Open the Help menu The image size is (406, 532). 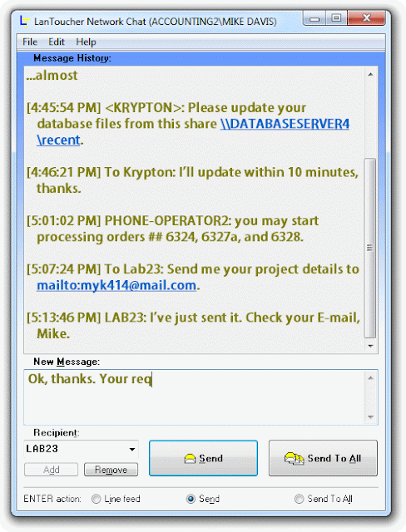point(86,42)
